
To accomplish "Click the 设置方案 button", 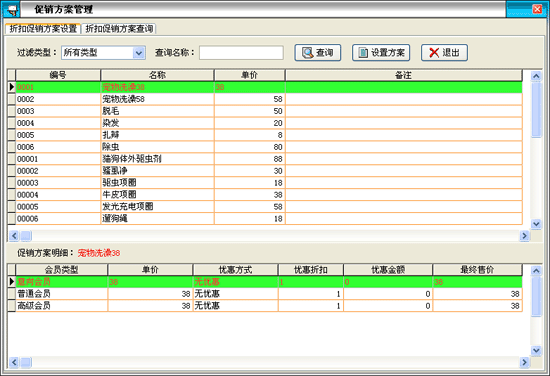I will pyautogui.click(x=381, y=53).
